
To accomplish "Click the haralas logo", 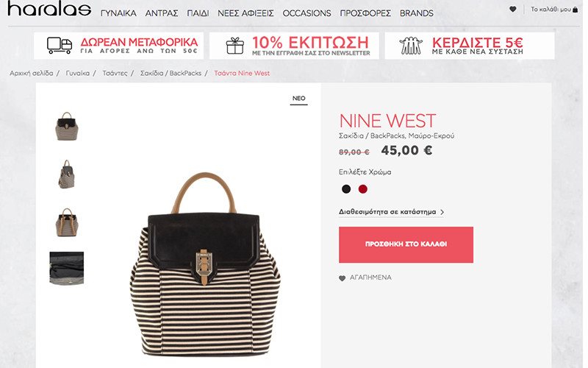I will 49,9.
